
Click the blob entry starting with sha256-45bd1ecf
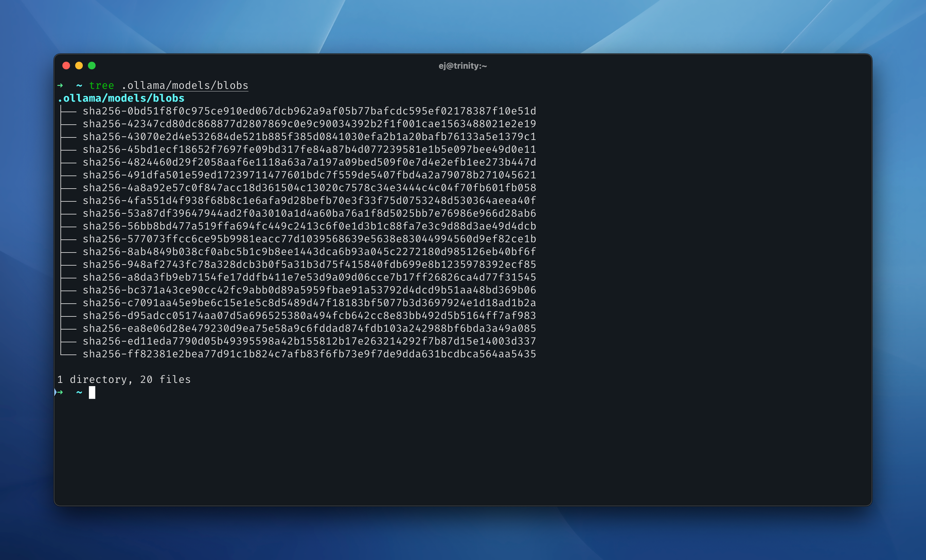[x=309, y=150]
